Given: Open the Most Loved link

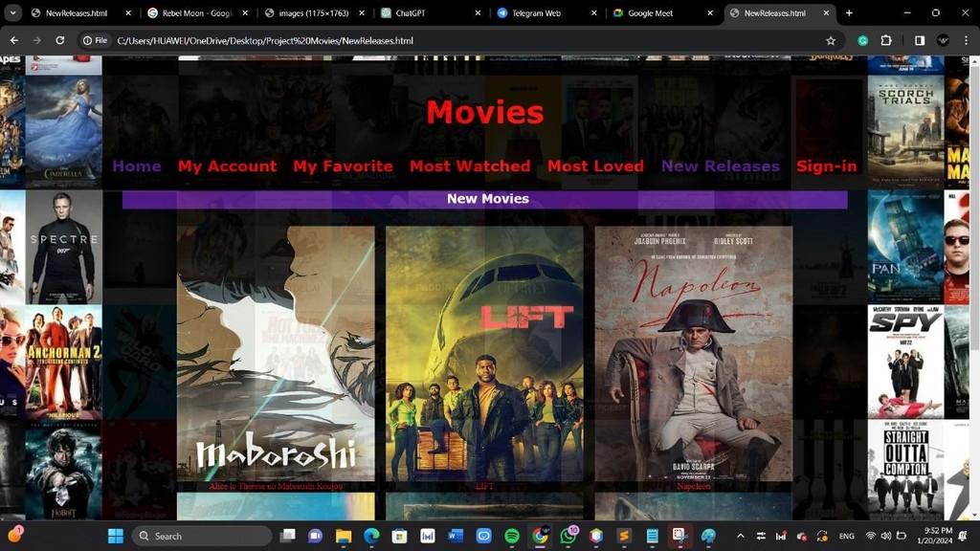Looking at the screenshot, I should pos(595,166).
